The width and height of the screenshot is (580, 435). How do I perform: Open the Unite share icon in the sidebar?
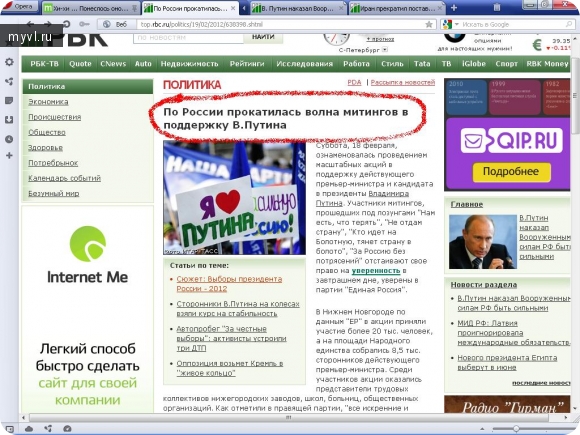click(9, 81)
